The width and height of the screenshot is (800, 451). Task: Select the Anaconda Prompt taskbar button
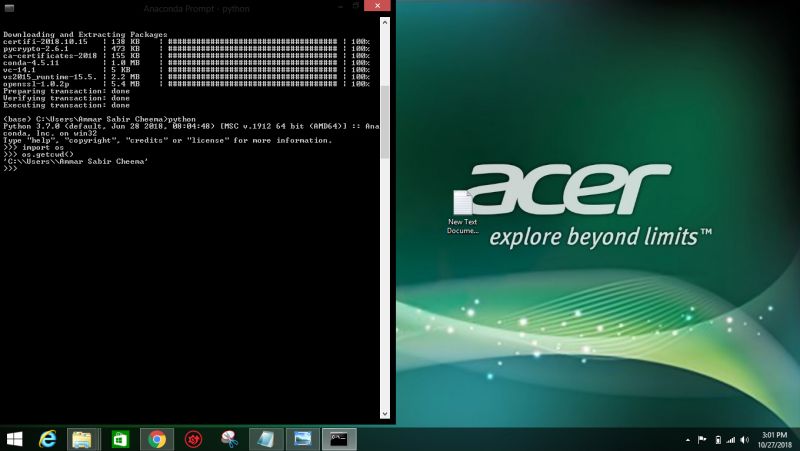pyautogui.click(x=339, y=439)
